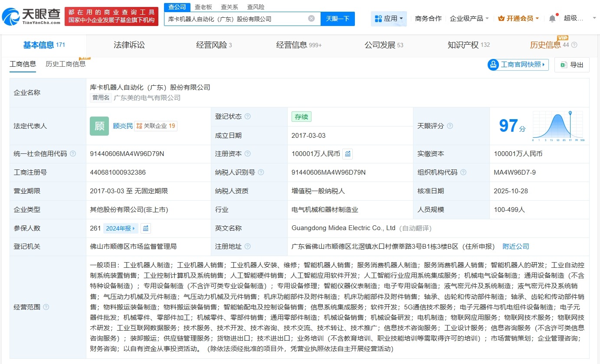Open the notification bell icon

(x=551, y=17)
